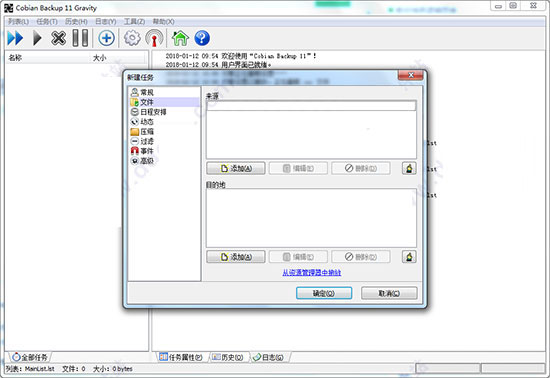Image resolution: width=550 pixels, height=378 pixels.
Task: Open the green home page icon
Action: pyautogui.click(x=180, y=38)
